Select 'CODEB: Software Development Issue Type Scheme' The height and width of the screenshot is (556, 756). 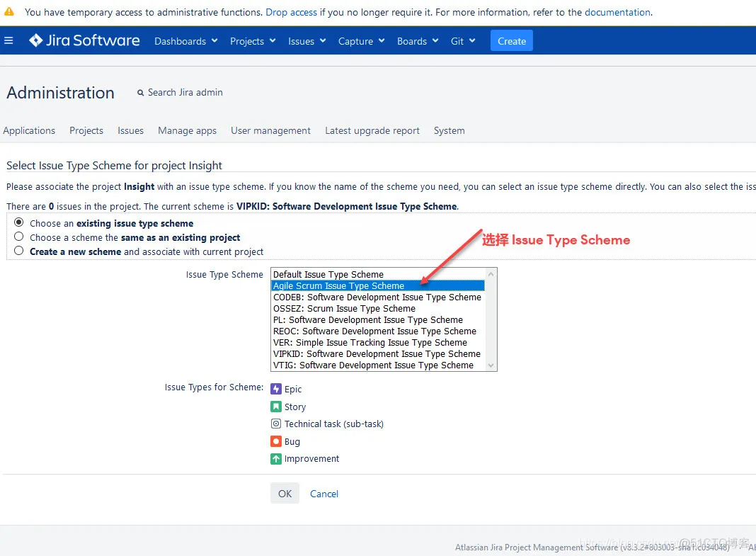point(377,297)
